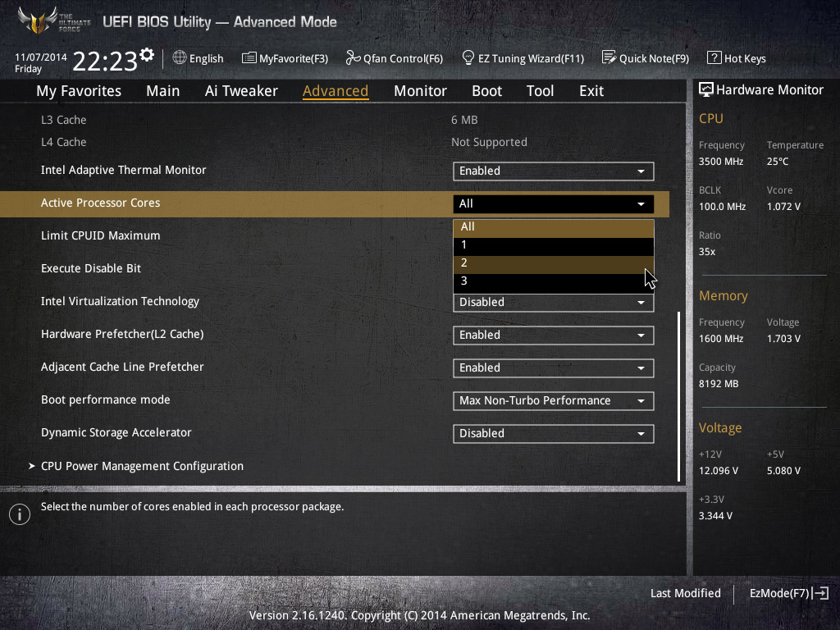Click L4 Cache 'Not Supported' value

click(x=489, y=142)
